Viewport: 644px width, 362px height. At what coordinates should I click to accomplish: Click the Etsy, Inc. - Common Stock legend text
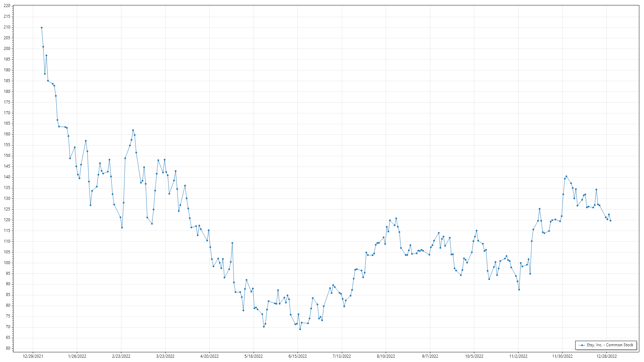(x=610, y=345)
